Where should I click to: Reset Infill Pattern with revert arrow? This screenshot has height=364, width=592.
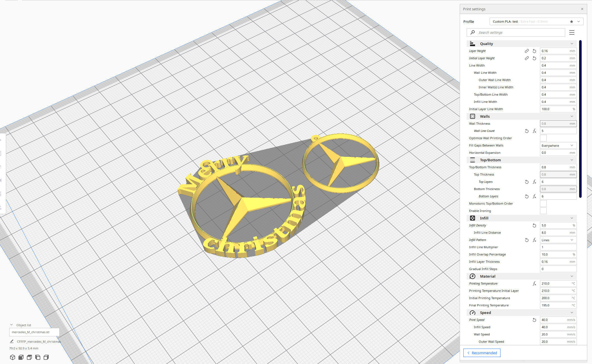click(x=527, y=240)
